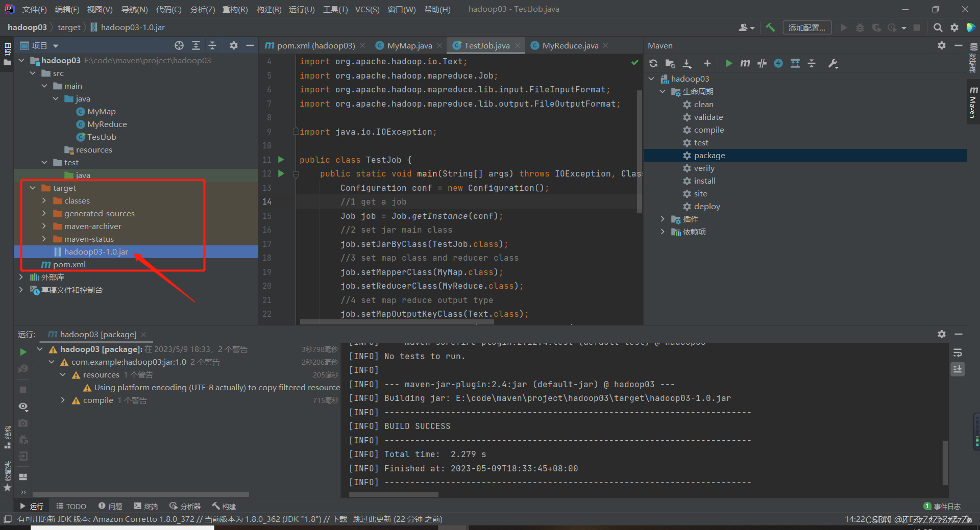Image resolution: width=980 pixels, height=530 pixels.
Task: Add Maven project with plus icon
Action: pos(707,63)
